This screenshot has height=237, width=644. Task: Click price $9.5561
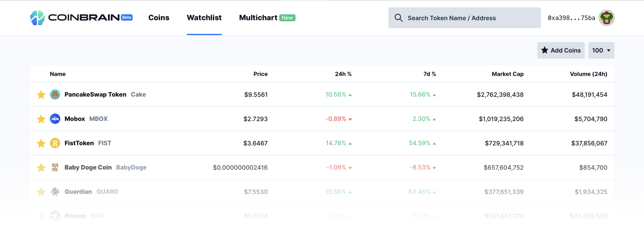click(256, 95)
